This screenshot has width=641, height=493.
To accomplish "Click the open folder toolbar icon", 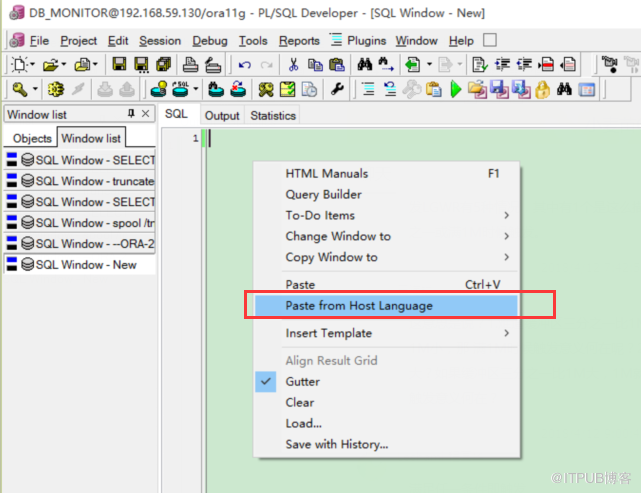I will [x=51, y=65].
